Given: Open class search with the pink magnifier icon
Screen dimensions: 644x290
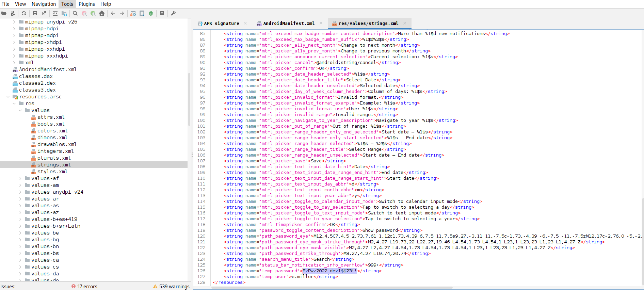Looking at the screenshot, I should pos(84,13).
